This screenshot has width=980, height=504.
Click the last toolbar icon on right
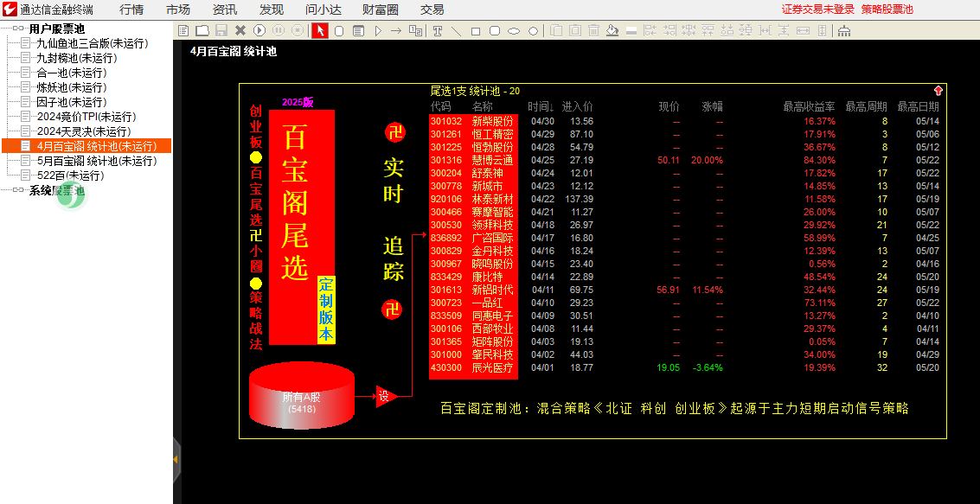[x=844, y=30]
